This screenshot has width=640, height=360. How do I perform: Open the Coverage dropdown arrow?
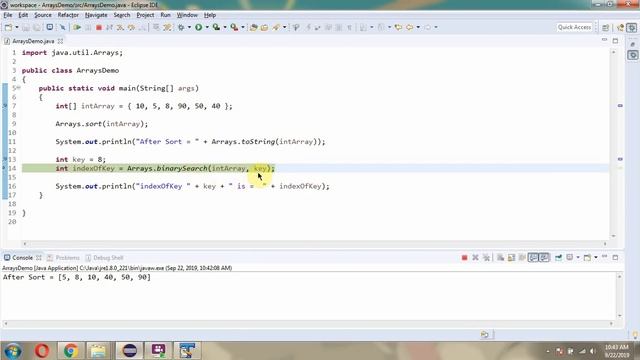pyautogui.click(x=224, y=27)
